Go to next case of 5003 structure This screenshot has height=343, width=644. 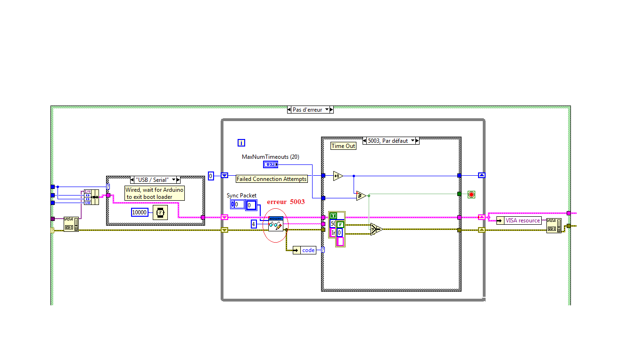[418, 140]
